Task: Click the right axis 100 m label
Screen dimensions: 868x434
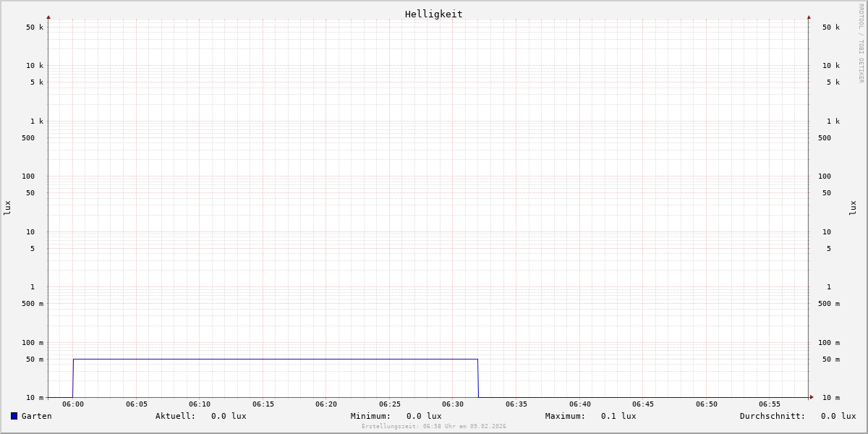Action: 829,343
